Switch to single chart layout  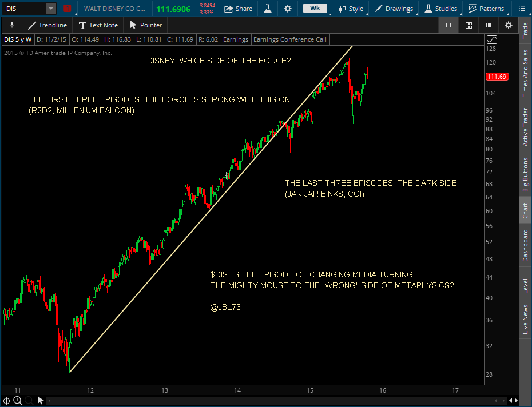tap(448, 25)
